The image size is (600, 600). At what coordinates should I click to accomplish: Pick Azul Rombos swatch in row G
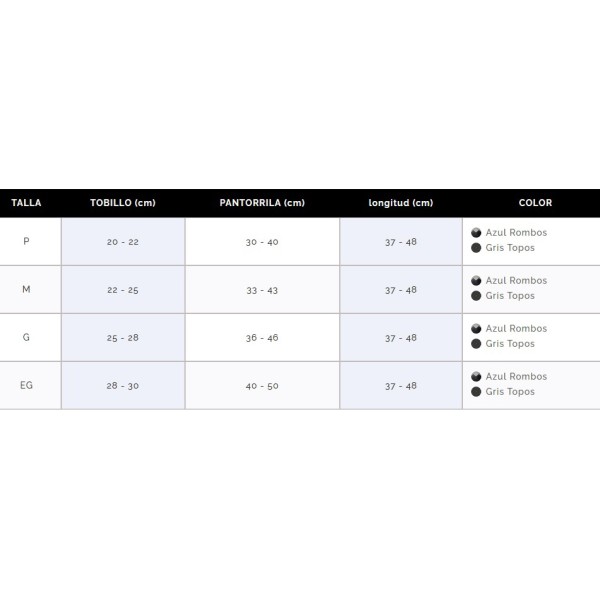pos(476,329)
